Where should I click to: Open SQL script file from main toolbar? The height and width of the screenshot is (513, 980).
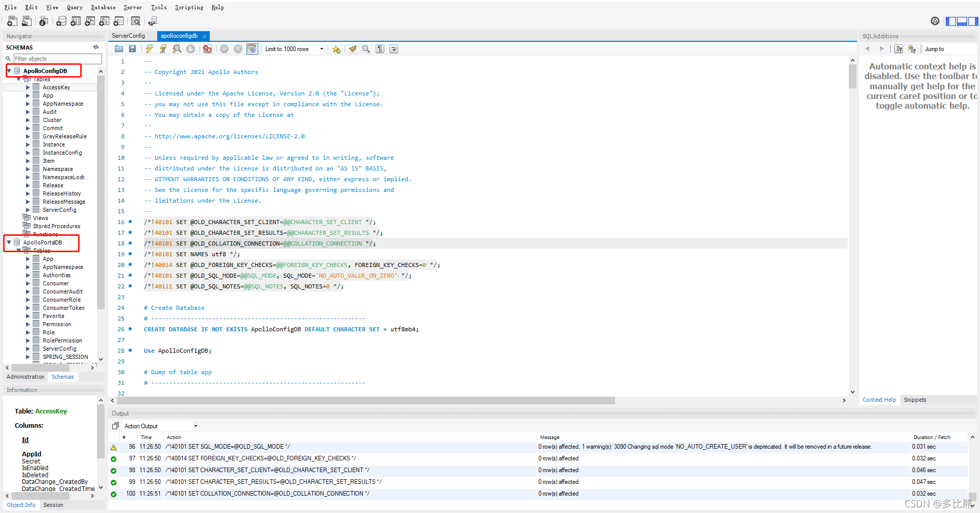pos(27,21)
